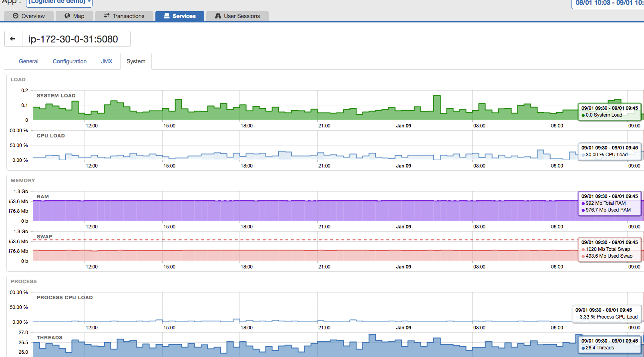Open the Configuration tab
The image size is (644, 357).
70,61
